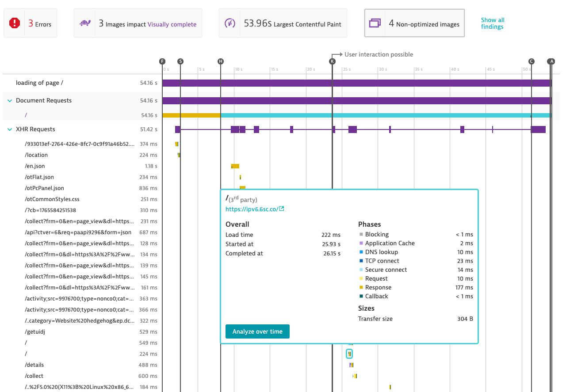Viewport: 566px width, 392px height.
Task: Select the /en.json request row
Action: click(x=35, y=166)
